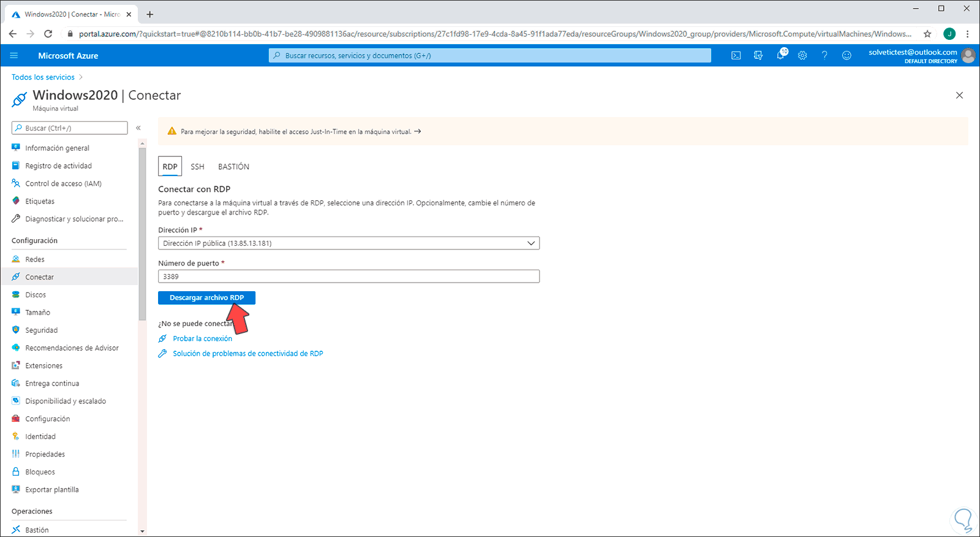Click the Diagnosticar y solucionar wrench icon
Viewport: 980px width, 537px height.
[16, 219]
